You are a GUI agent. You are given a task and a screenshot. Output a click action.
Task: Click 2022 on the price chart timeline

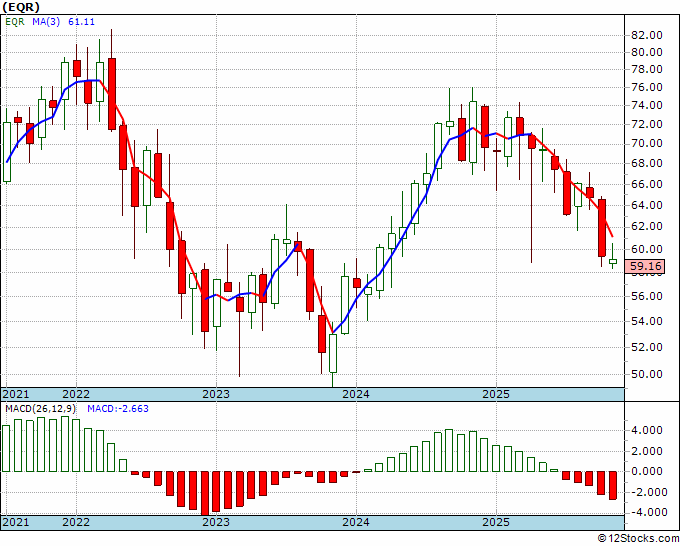(x=76, y=394)
